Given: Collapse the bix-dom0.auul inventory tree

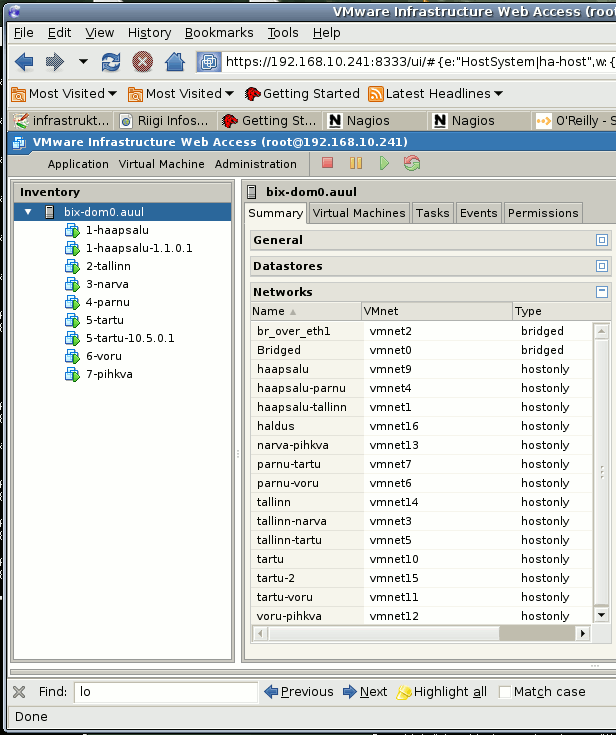Looking at the screenshot, I should pyautogui.click(x=28, y=212).
